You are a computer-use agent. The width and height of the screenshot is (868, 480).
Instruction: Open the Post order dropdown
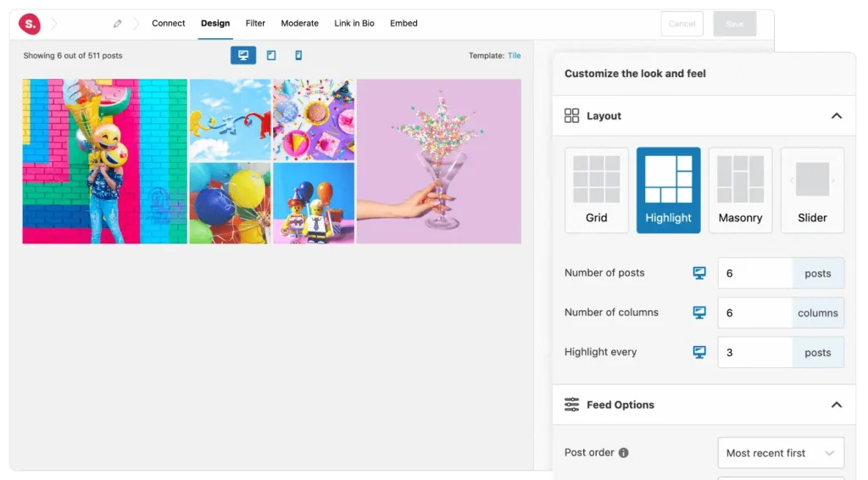(781, 453)
